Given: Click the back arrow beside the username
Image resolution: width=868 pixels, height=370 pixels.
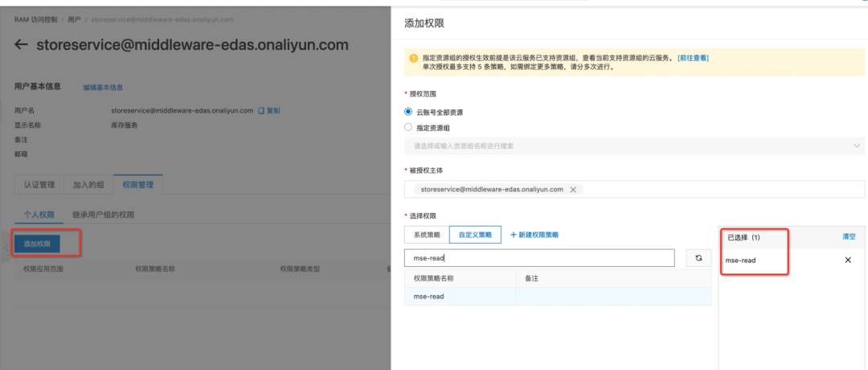Looking at the screenshot, I should pos(22,45).
